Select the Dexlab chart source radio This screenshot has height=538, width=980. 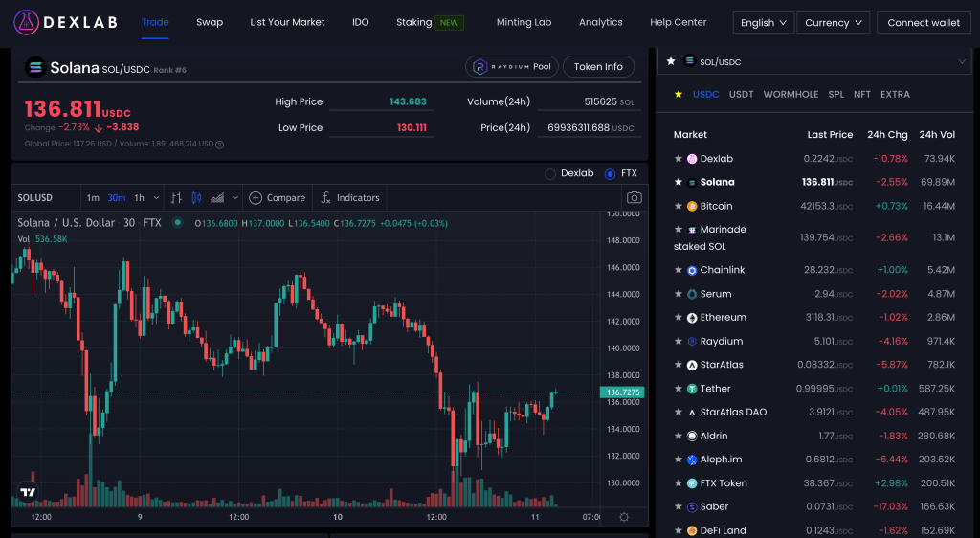550,174
